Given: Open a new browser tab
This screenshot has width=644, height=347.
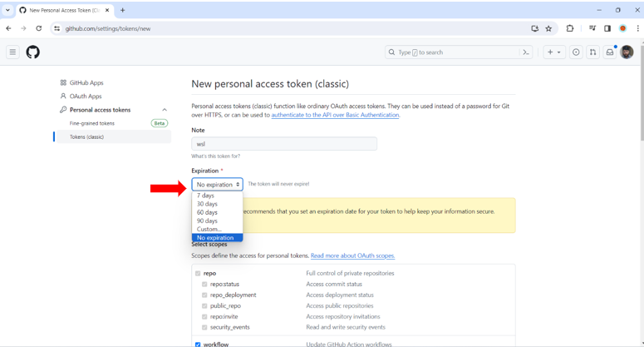Looking at the screenshot, I should point(122,10).
